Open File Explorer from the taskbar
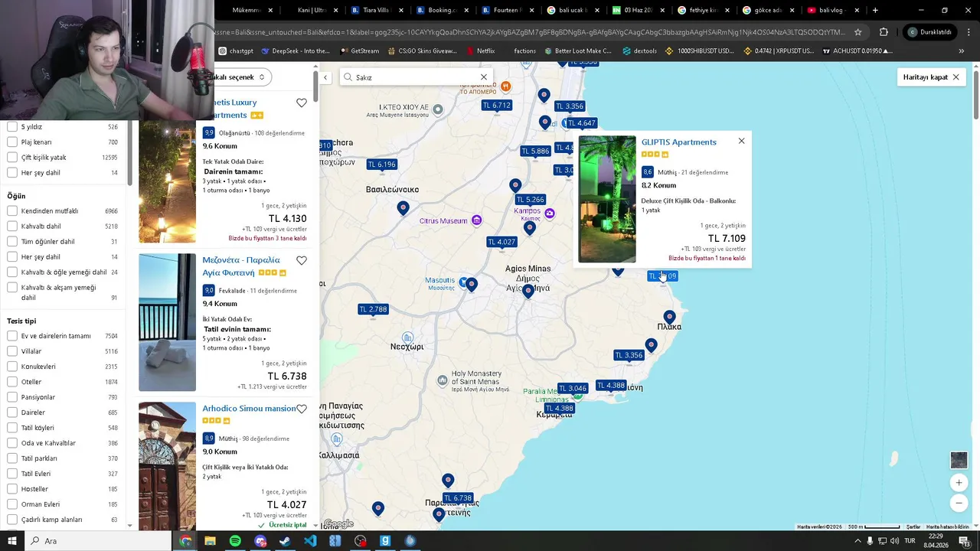The width and height of the screenshot is (980, 551). [x=210, y=541]
